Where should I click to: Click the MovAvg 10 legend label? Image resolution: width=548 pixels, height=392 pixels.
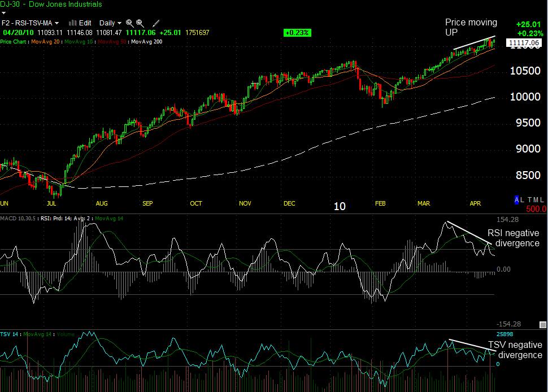79,42
